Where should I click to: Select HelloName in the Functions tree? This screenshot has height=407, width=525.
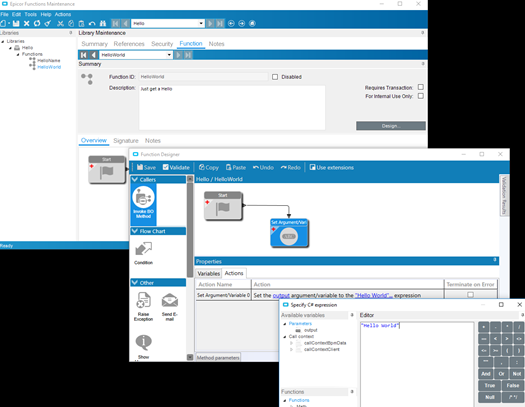coord(49,61)
